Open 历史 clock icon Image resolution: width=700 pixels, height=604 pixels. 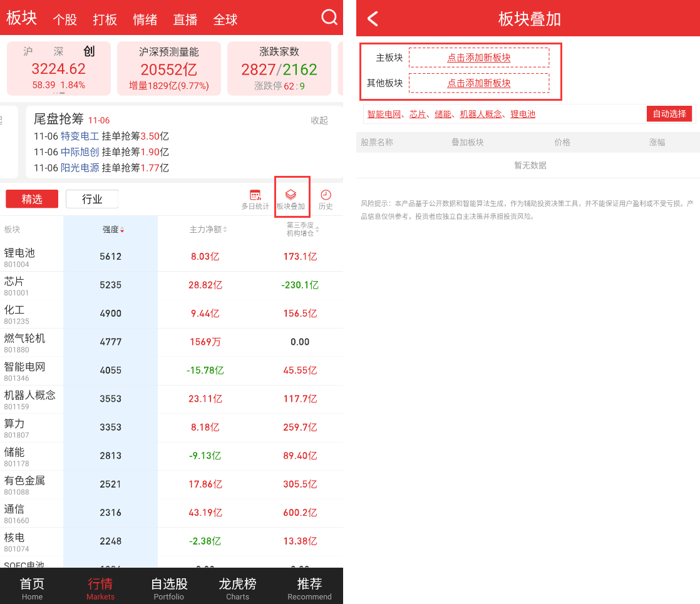326,199
